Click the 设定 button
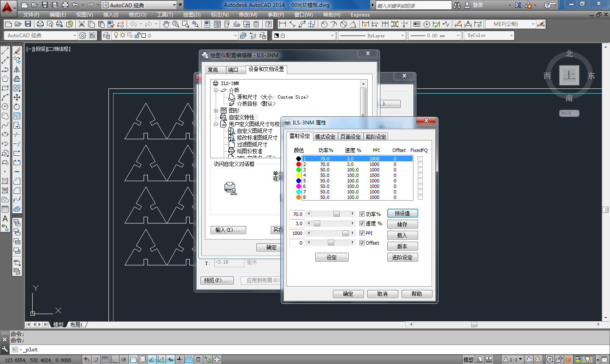610x364 pixels. coord(332,257)
